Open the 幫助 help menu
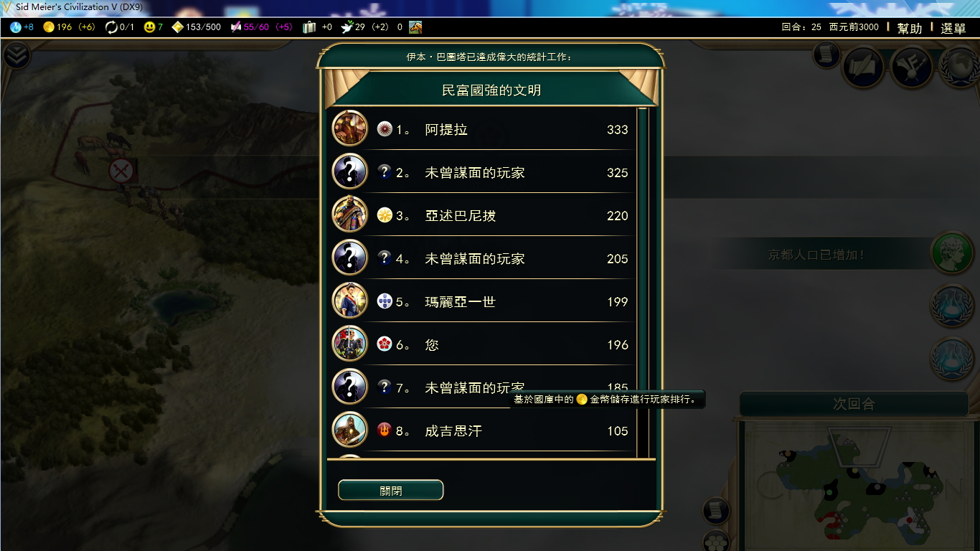 coord(910,28)
